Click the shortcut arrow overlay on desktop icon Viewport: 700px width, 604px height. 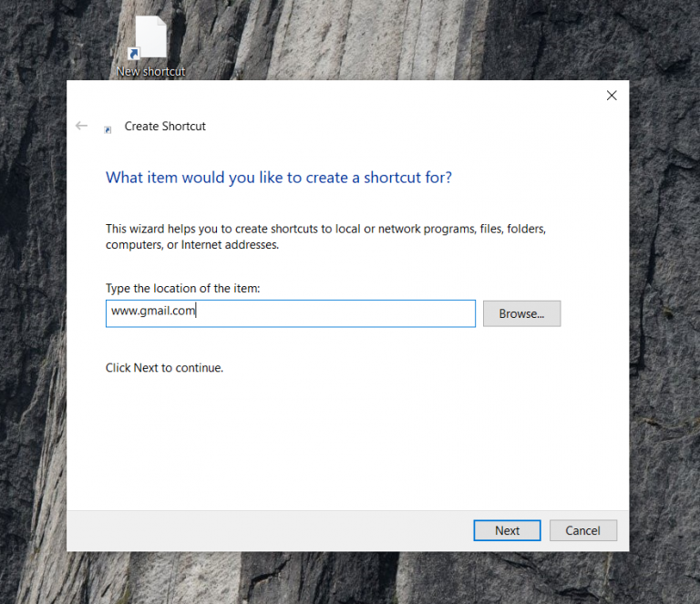(x=134, y=55)
